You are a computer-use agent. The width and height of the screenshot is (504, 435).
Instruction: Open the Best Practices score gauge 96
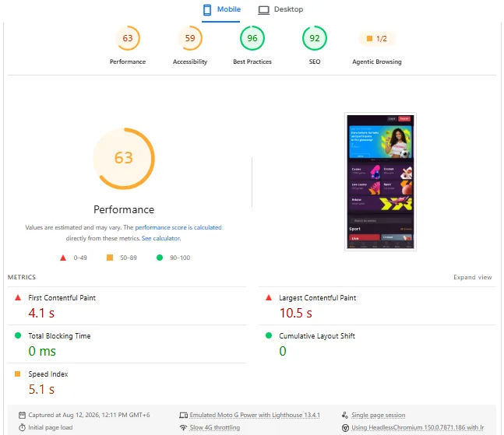252,38
